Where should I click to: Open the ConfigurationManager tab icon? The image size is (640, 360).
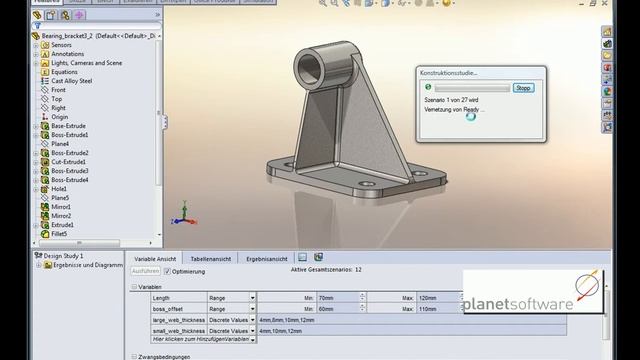coord(65,16)
